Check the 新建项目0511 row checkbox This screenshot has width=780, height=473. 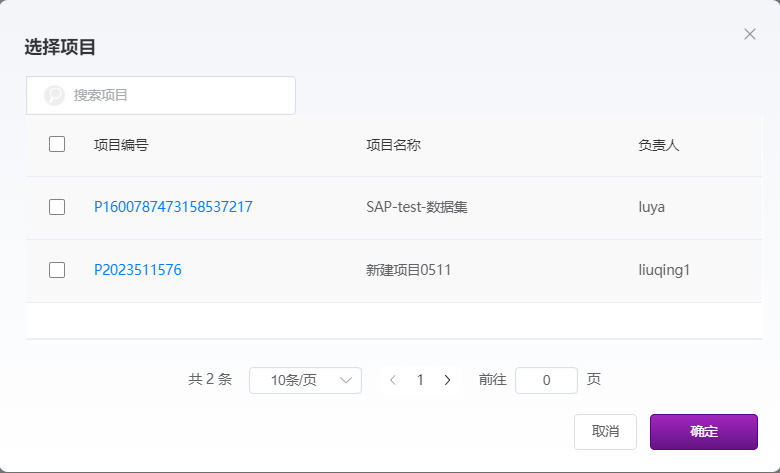[57, 270]
